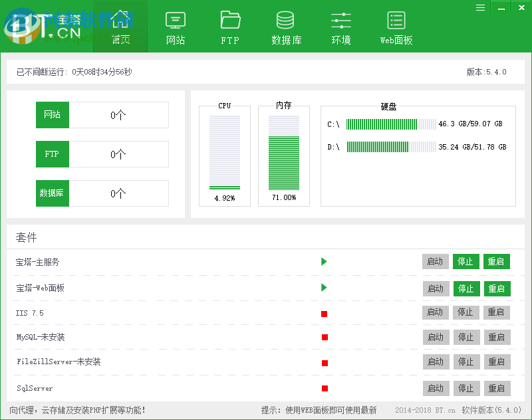532x420 pixels.
Task: Stop 宝塔-Web面板 with its 停止 button
Action: (x=466, y=288)
